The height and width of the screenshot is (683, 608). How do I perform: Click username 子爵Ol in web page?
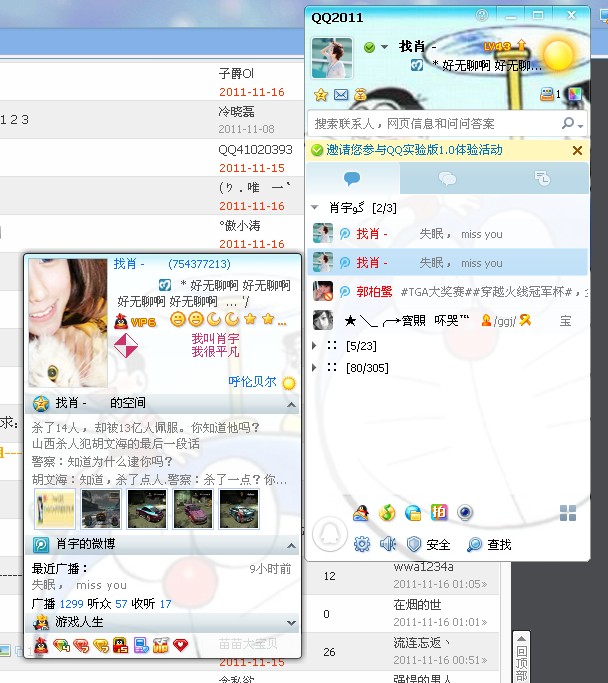click(236, 73)
